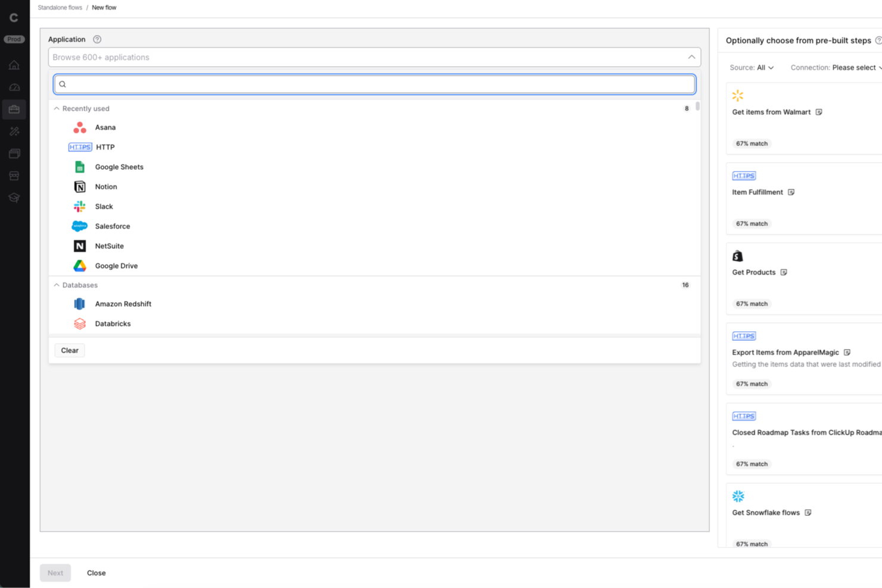
Task: Select the Asana application
Action: click(105, 127)
